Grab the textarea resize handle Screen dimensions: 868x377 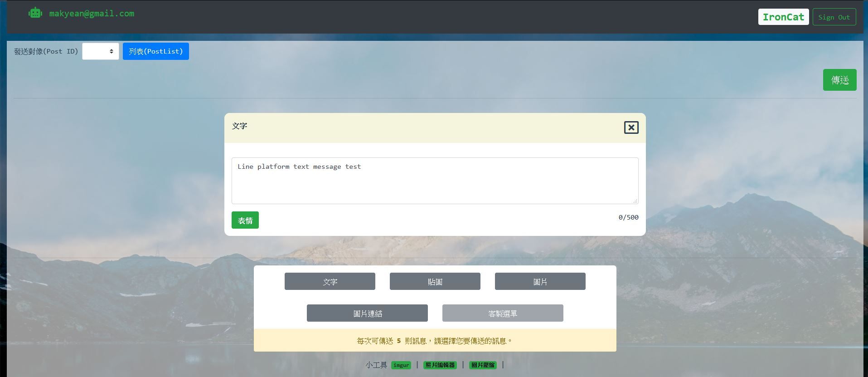click(635, 201)
